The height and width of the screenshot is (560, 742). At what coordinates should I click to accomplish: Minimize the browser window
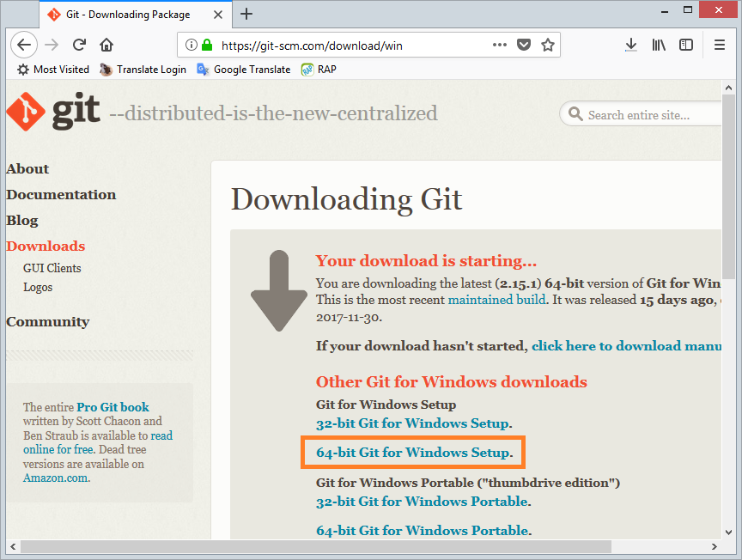[665, 10]
